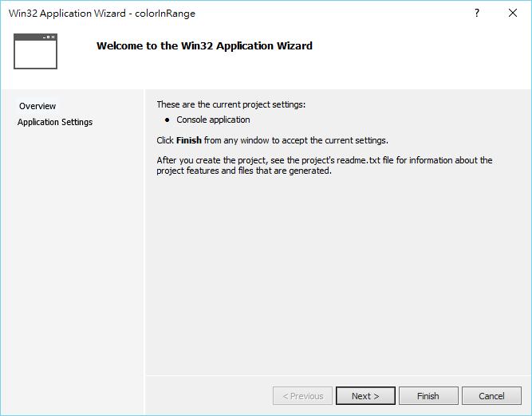Click the greyed-out < Previous button
The width and height of the screenshot is (532, 416).
[302, 395]
